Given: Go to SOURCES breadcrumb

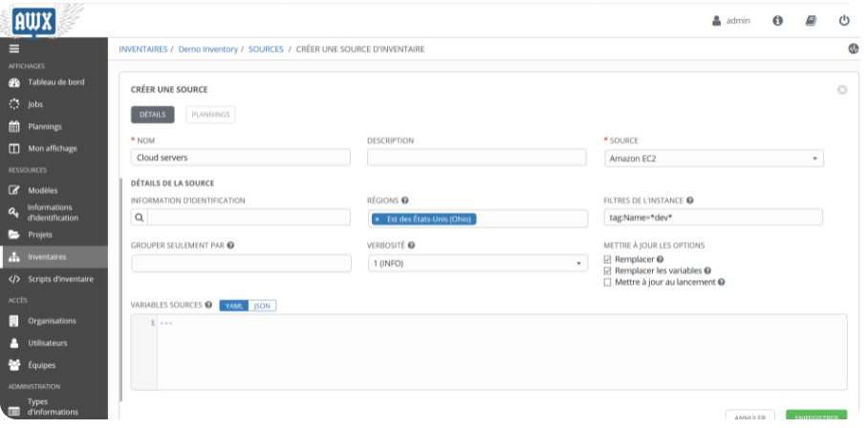Looking at the screenshot, I should [x=266, y=50].
